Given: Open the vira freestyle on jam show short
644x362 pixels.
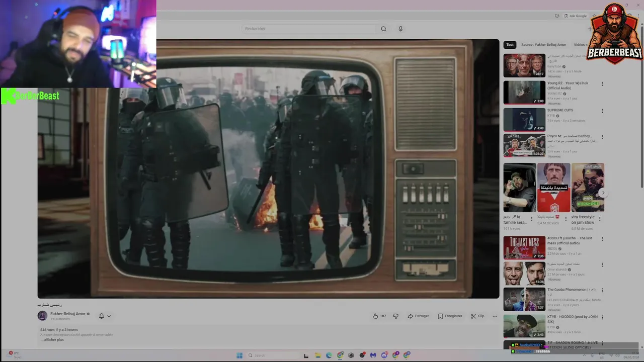Looking at the screenshot, I should (x=588, y=187).
